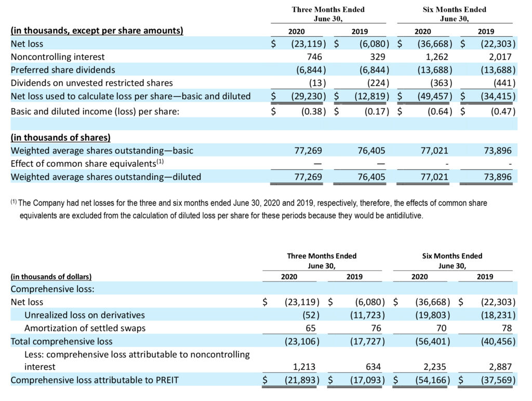Click 'Comprehensive loss:' heading in second table
This screenshot has width=532, height=401.
coord(52,289)
